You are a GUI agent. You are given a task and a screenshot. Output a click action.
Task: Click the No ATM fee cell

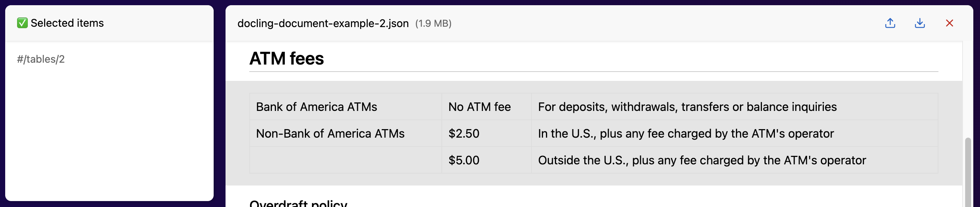486,106
